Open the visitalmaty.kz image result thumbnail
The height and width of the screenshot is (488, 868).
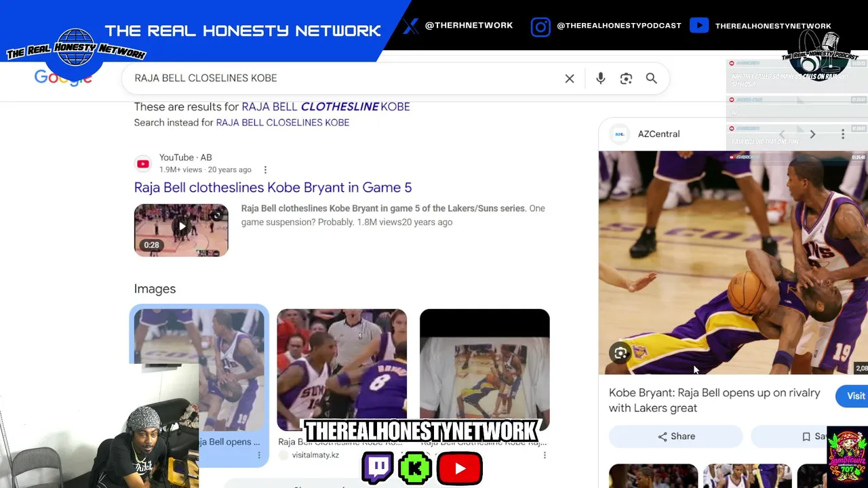342,370
